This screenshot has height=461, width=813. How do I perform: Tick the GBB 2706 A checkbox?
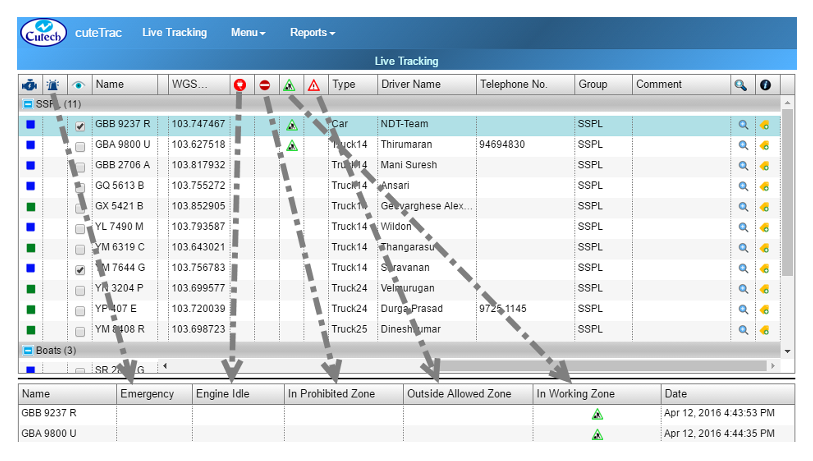[x=80, y=166]
